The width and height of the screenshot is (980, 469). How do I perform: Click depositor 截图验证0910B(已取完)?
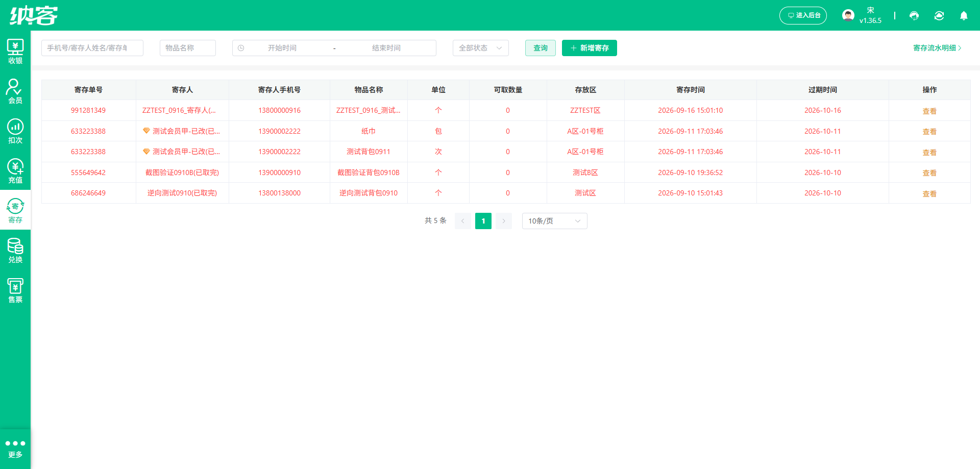(x=182, y=172)
